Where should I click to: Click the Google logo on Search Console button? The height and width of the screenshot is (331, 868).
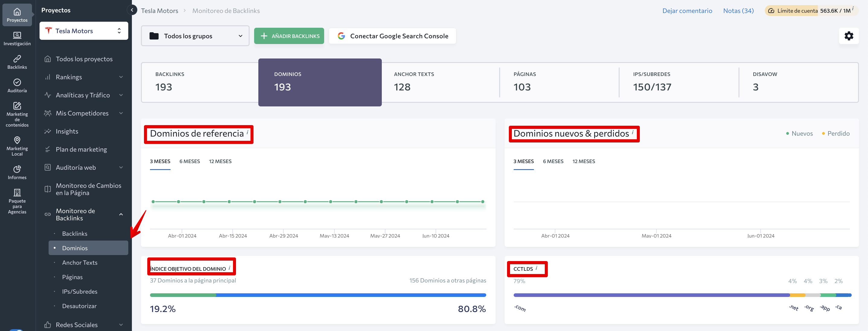(x=341, y=36)
